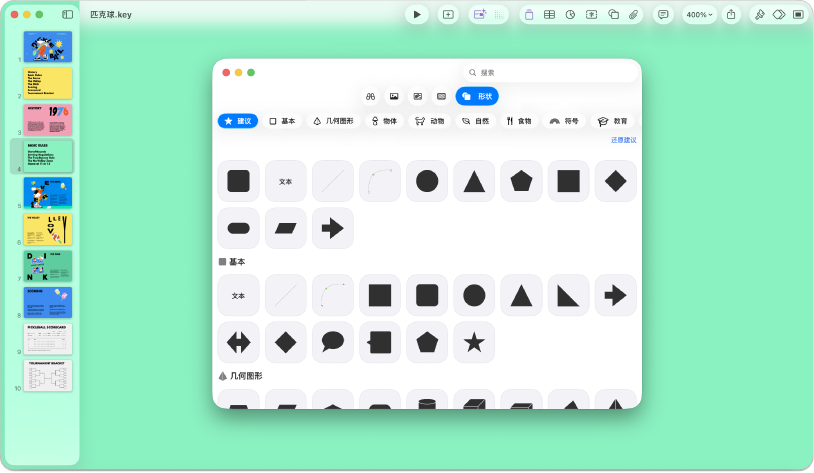This screenshot has width=814, height=473.
Task: Insert the circle in the 建议 section
Action: tap(427, 181)
